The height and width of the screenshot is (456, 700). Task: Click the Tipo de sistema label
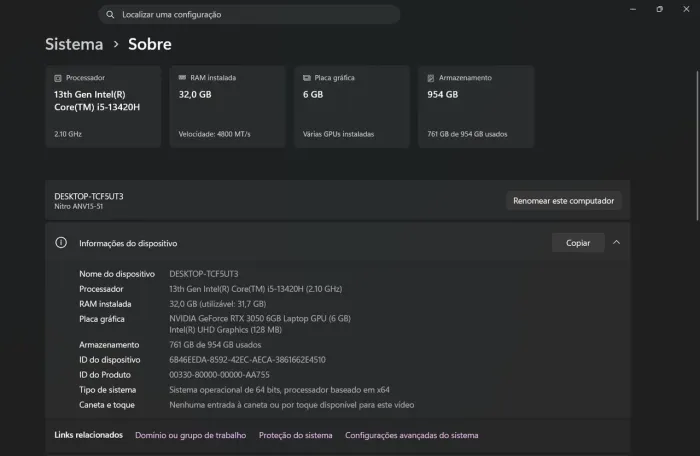[108, 390]
